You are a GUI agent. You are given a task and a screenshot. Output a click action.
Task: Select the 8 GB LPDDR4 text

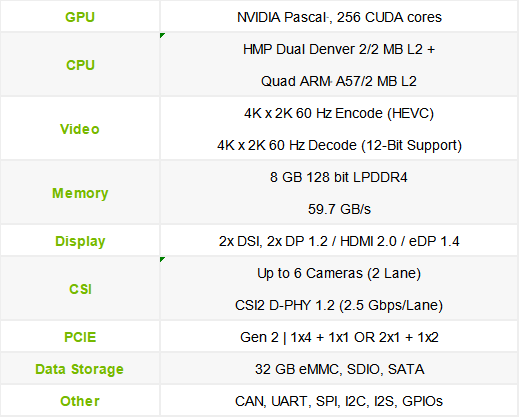(x=339, y=177)
